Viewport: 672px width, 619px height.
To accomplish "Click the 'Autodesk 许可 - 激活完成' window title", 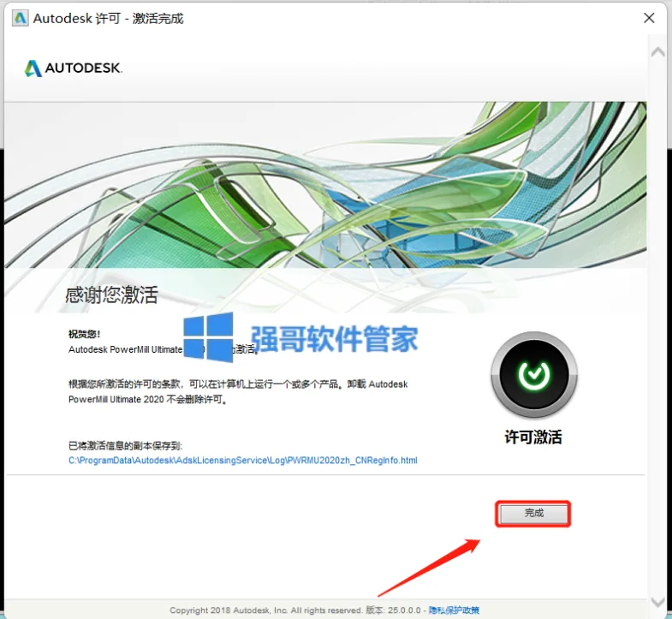I will tap(108, 19).
